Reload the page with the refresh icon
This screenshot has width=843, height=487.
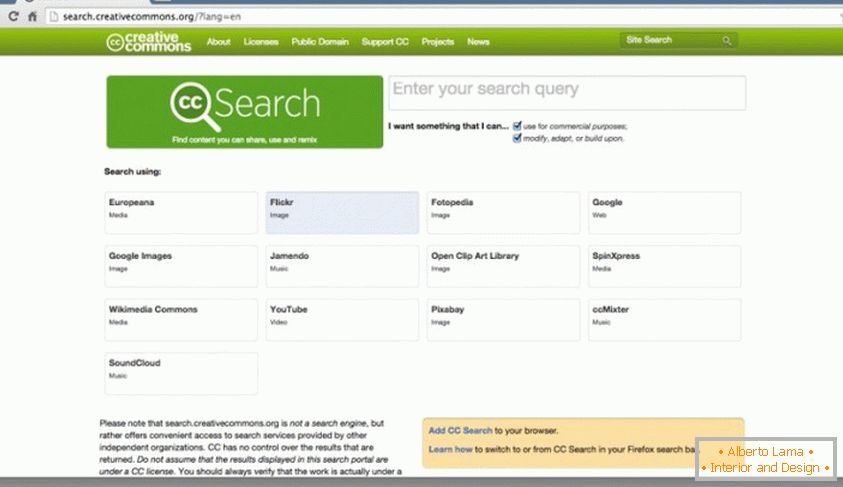[x=13, y=17]
